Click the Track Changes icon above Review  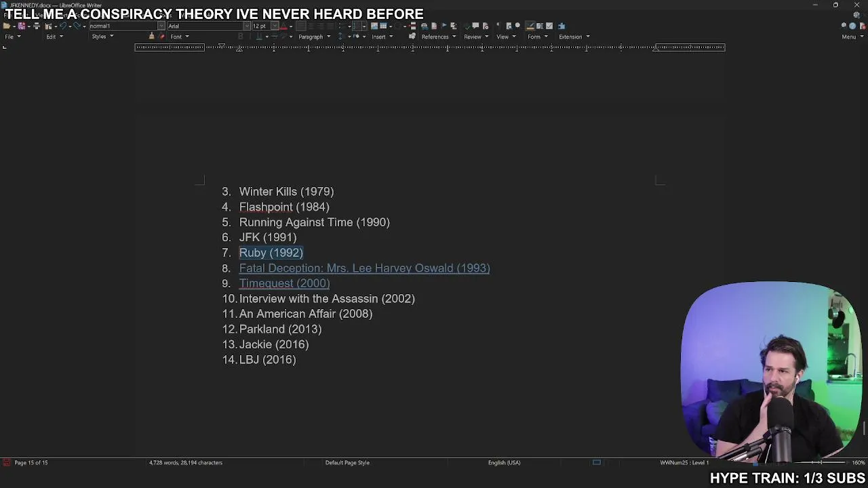(x=486, y=26)
